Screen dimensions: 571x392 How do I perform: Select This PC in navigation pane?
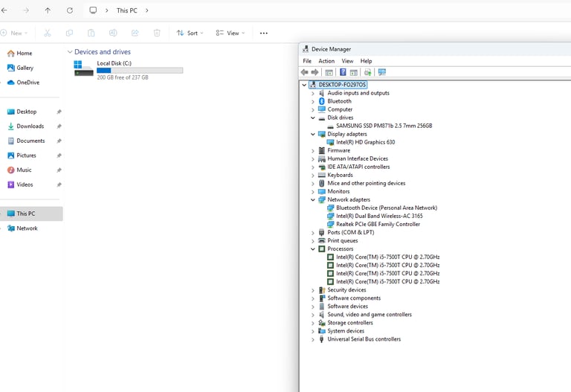31,213
